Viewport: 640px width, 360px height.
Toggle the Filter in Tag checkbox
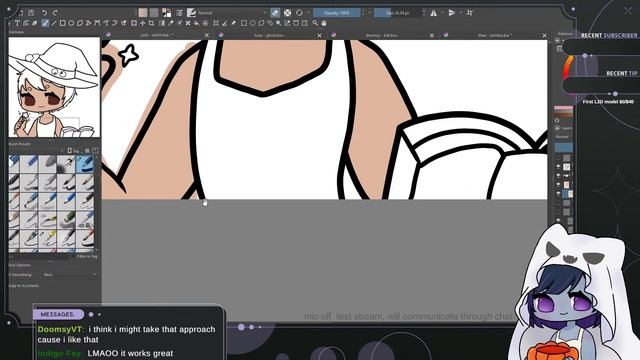pyautogui.click(x=86, y=256)
